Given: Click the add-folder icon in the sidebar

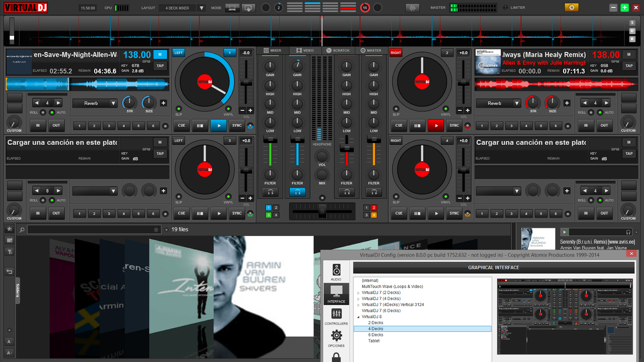Looking at the screenshot, I should tap(9, 240).
